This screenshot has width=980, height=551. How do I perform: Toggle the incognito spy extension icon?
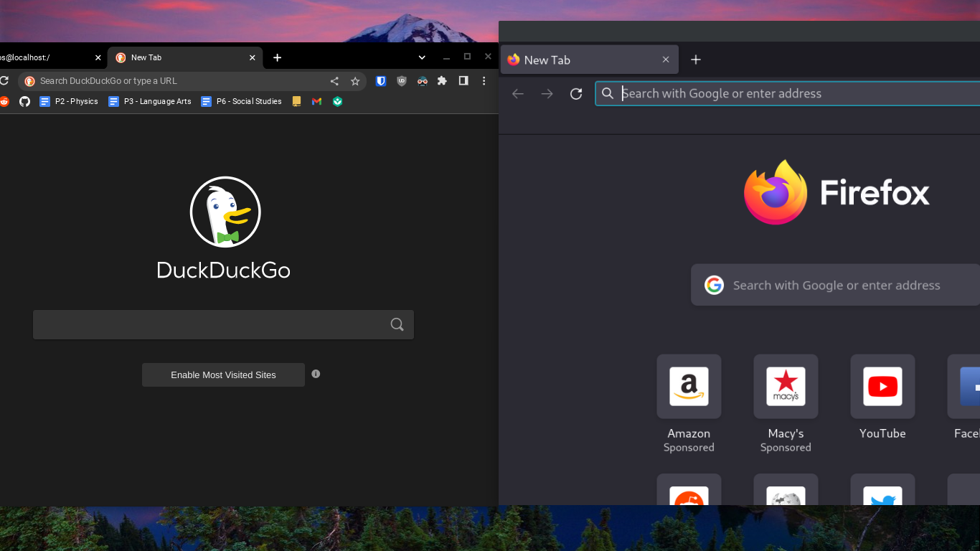pos(422,81)
